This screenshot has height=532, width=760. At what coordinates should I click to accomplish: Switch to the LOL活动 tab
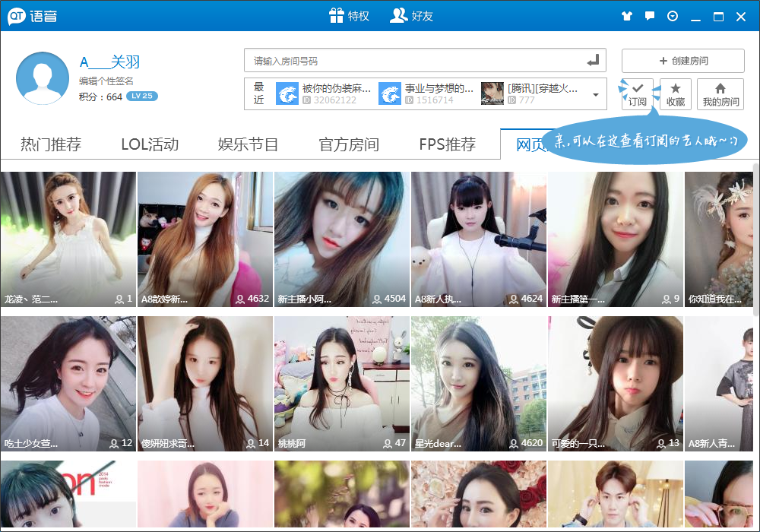click(x=150, y=144)
